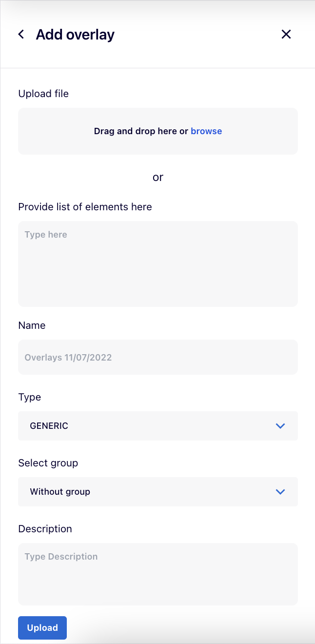Open the Type dropdown showing GENERIC
Screen dimensions: 315x644
tap(146, 426)
